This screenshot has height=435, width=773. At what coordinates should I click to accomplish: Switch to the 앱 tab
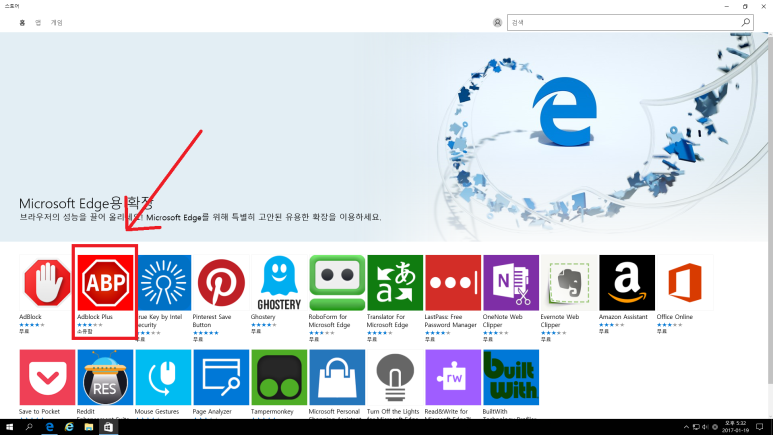[x=38, y=23]
